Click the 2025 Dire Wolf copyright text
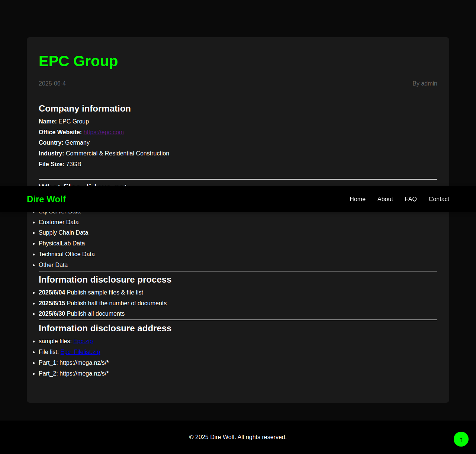The image size is (476, 454). click(238, 437)
